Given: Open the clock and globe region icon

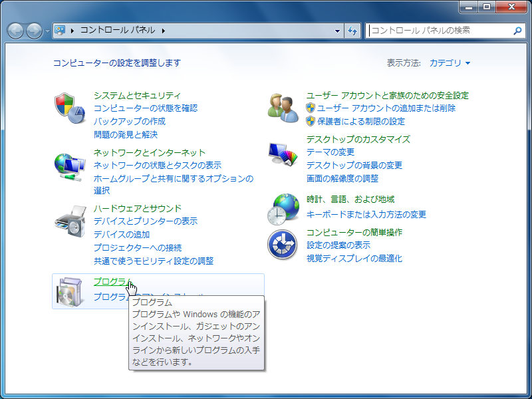Looking at the screenshot, I should (x=283, y=209).
